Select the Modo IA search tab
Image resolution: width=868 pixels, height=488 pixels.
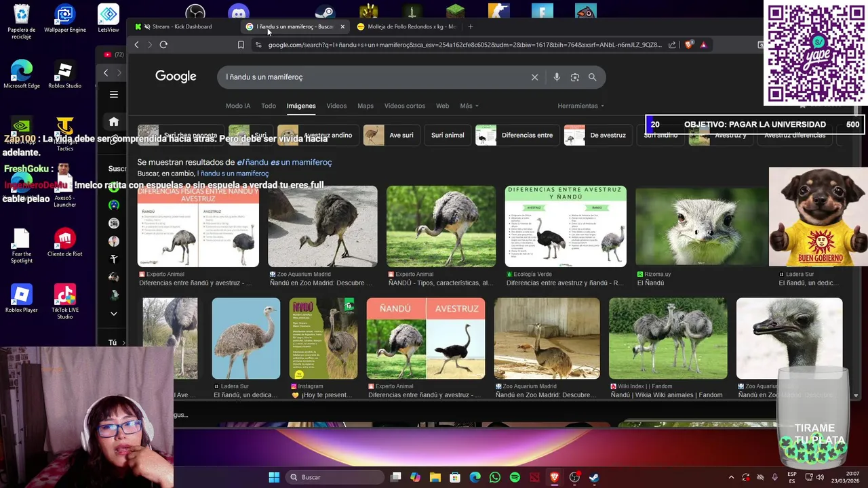coord(238,106)
